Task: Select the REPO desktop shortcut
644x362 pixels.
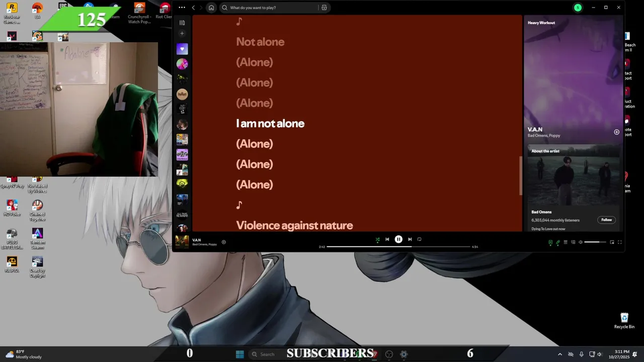Action: pos(12,264)
